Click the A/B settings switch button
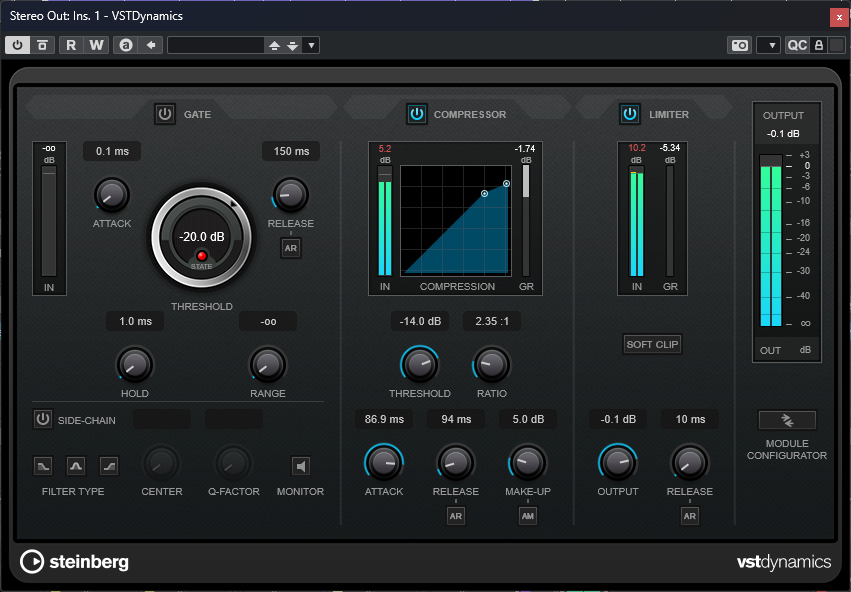The width and height of the screenshot is (851, 592). [126, 45]
